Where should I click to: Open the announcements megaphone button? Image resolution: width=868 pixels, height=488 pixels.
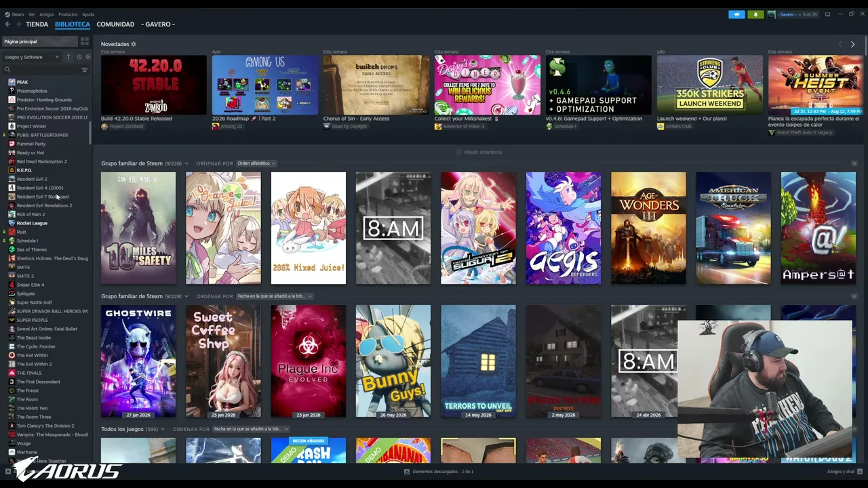(736, 14)
